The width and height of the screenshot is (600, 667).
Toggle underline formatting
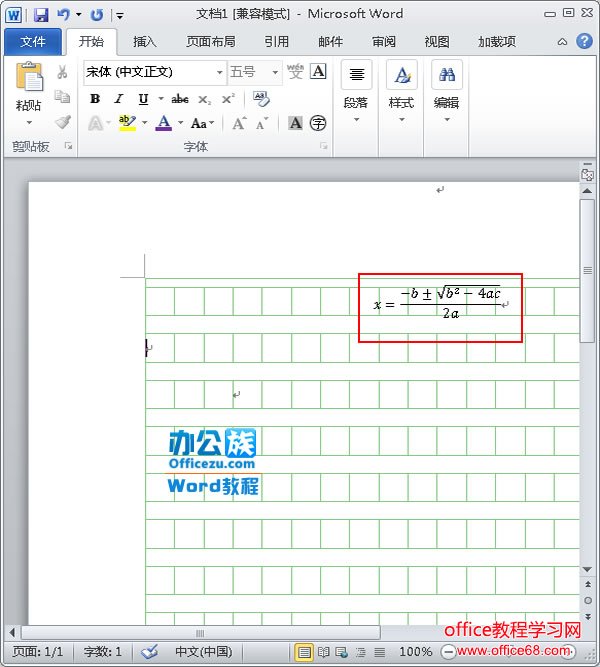click(x=143, y=99)
